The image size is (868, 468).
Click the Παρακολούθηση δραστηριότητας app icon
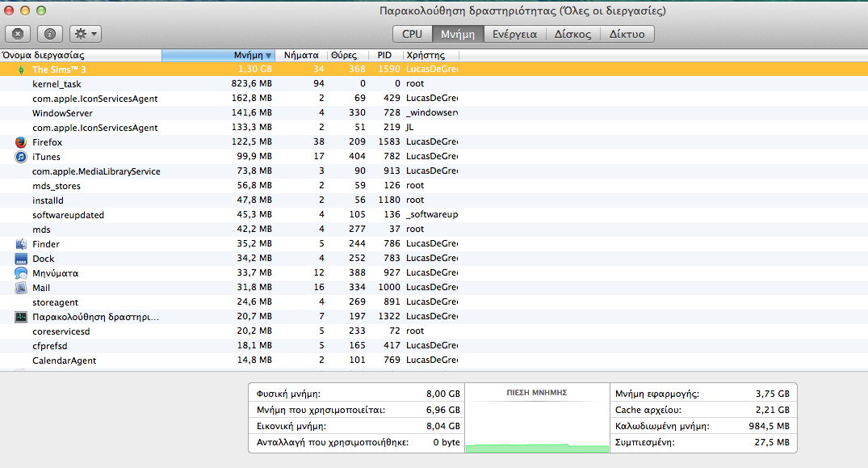(21, 317)
